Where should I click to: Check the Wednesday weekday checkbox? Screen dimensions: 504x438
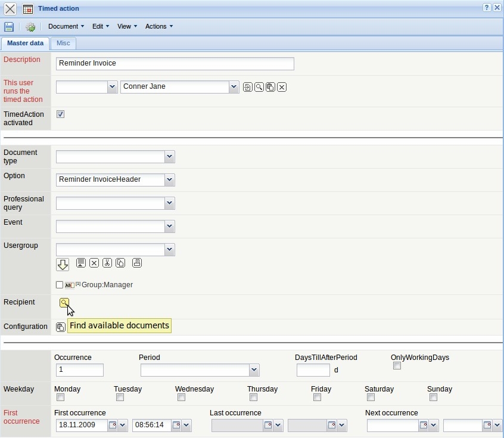(x=181, y=397)
